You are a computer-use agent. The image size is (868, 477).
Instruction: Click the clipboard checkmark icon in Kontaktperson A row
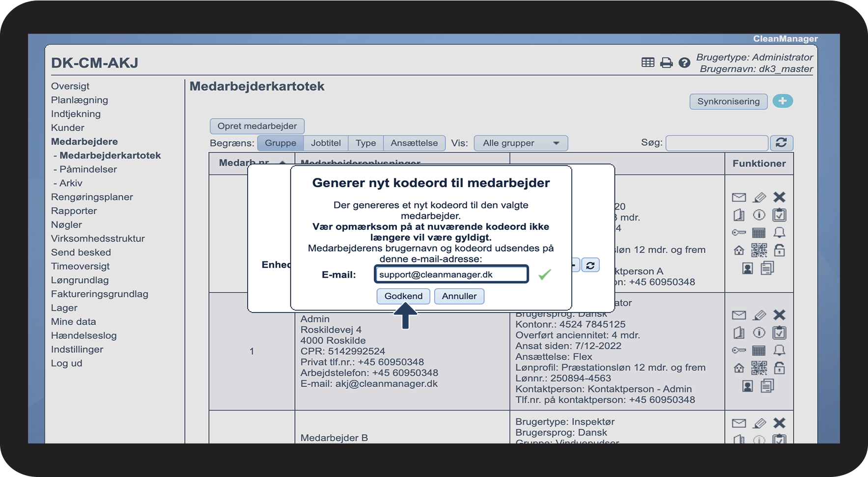(x=779, y=215)
